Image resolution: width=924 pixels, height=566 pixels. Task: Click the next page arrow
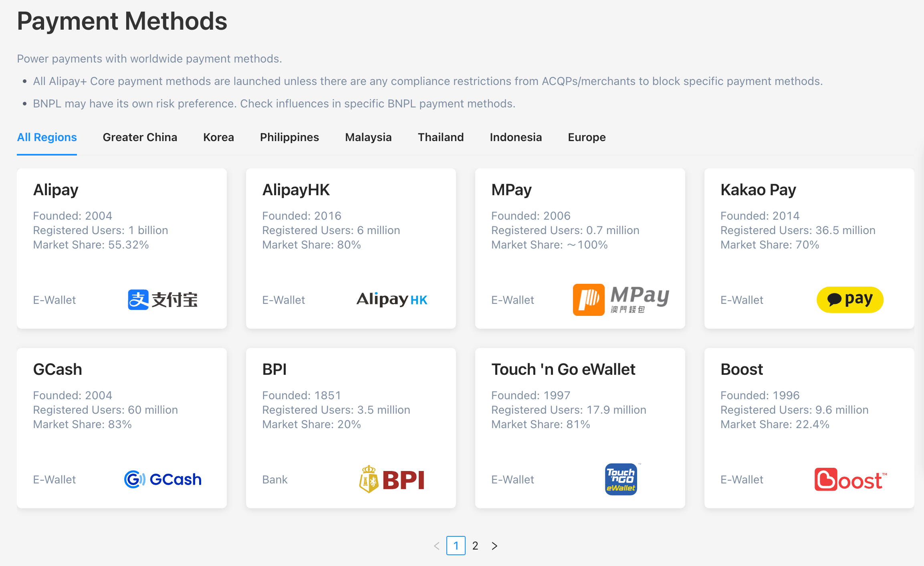point(494,546)
